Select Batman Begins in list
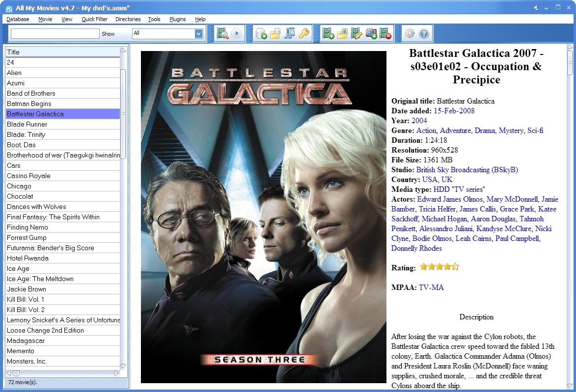Screen dimensions: 576x392 point(62,104)
